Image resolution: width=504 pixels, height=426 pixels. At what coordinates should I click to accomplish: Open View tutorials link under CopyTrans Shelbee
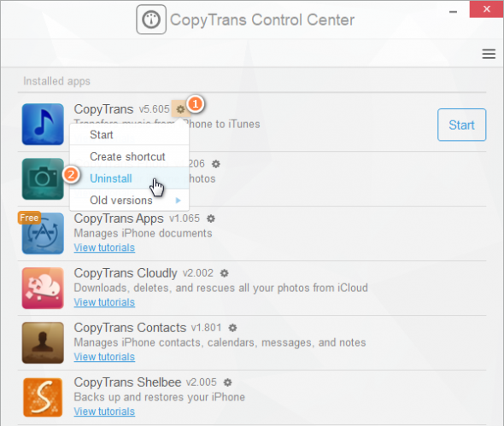coord(104,411)
